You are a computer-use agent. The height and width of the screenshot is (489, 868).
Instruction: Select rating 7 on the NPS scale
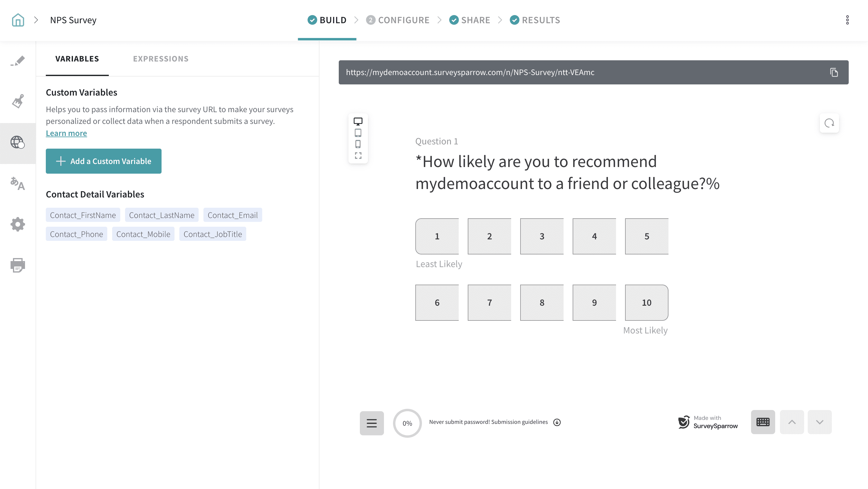pyautogui.click(x=489, y=303)
